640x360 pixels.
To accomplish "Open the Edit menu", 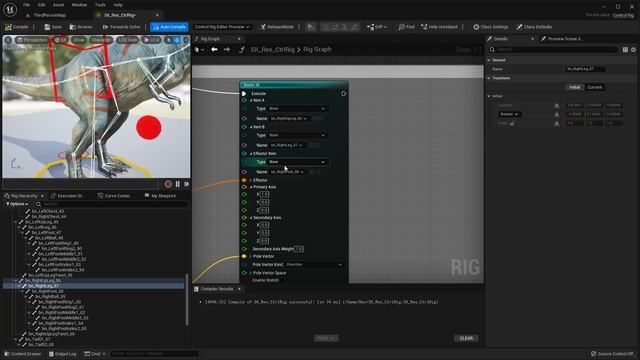I will coord(41,5).
